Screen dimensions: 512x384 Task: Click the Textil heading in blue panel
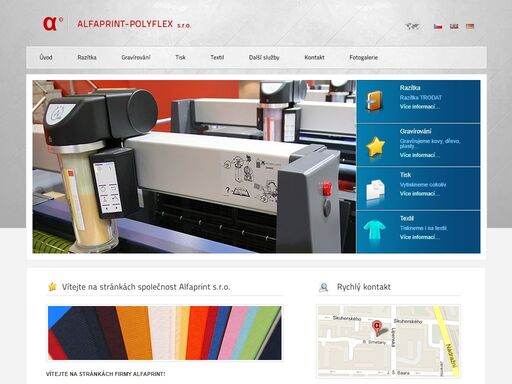407,218
